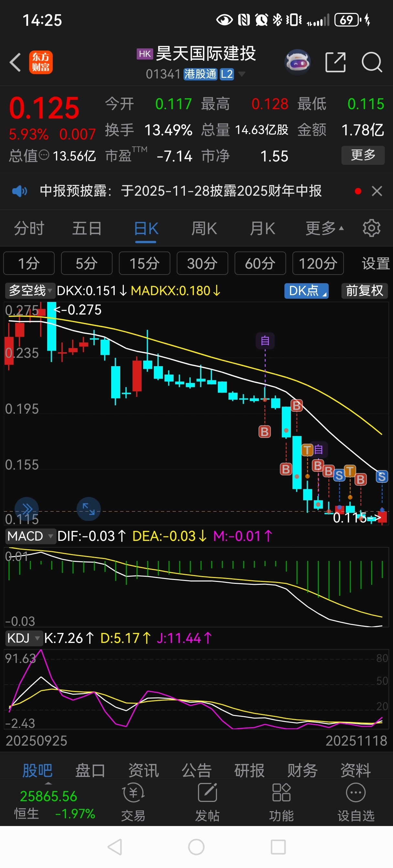Open the 前复权 adjustment selector

(x=365, y=290)
